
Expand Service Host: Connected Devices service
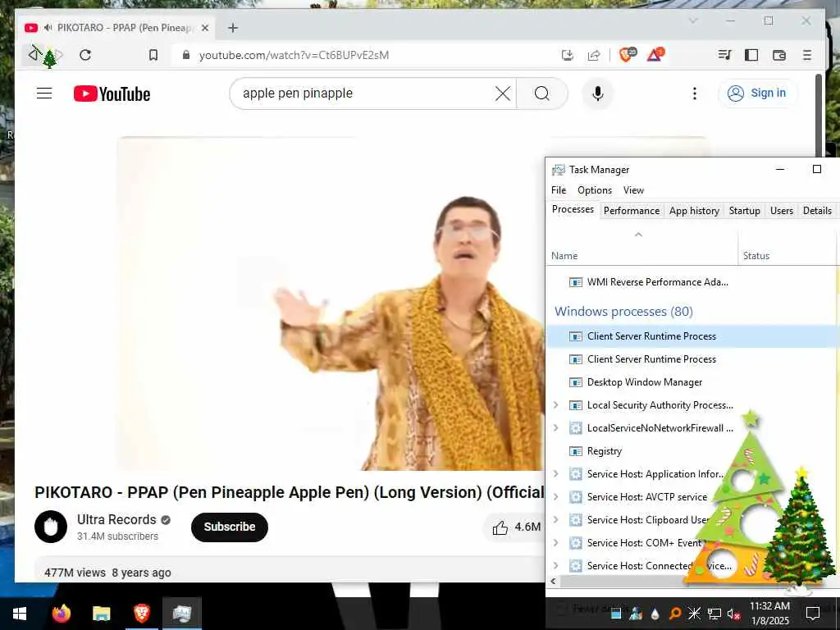[x=555, y=566]
